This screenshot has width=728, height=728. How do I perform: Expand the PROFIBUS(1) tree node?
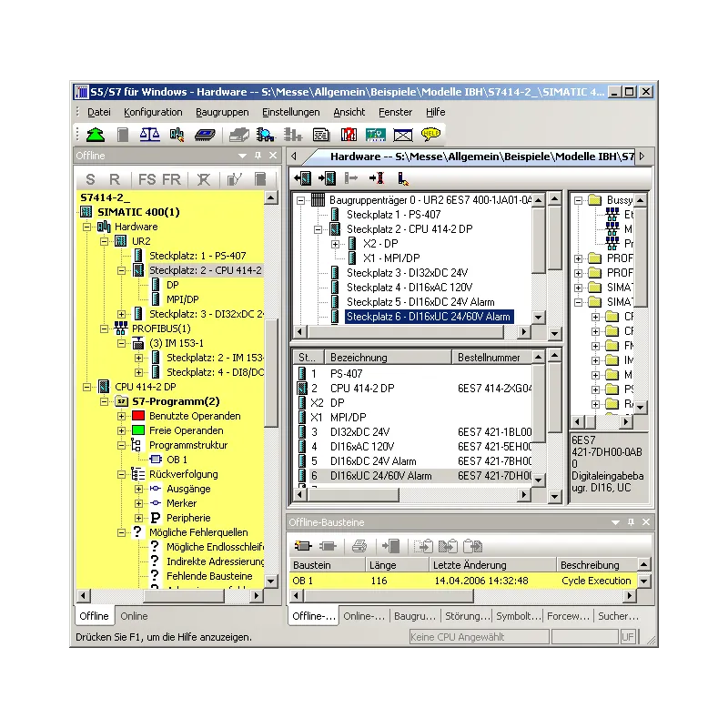pos(103,329)
